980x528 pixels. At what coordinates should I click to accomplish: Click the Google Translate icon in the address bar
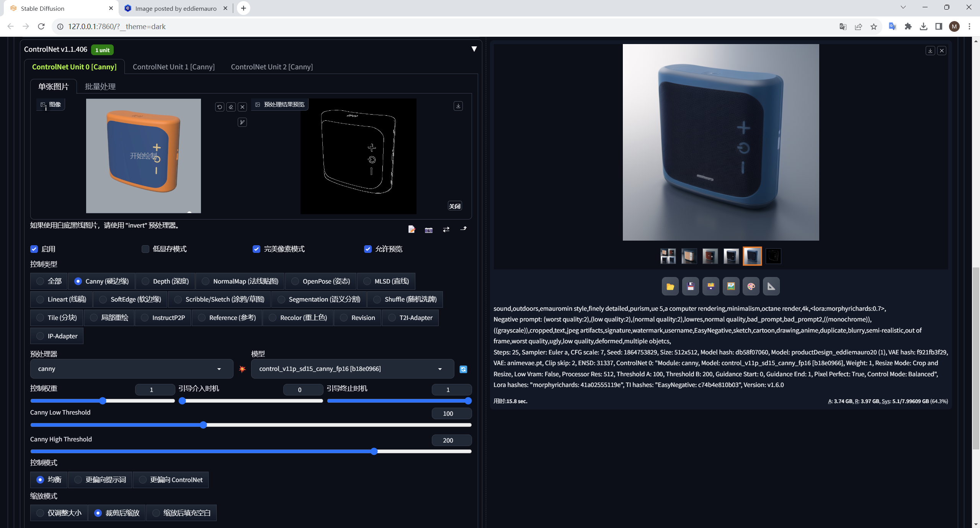(843, 26)
